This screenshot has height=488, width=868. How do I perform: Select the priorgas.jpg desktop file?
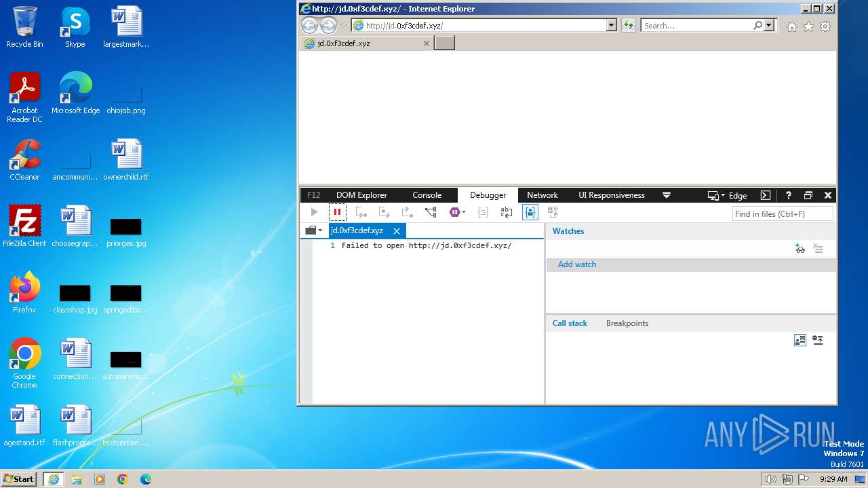[x=126, y=232]
